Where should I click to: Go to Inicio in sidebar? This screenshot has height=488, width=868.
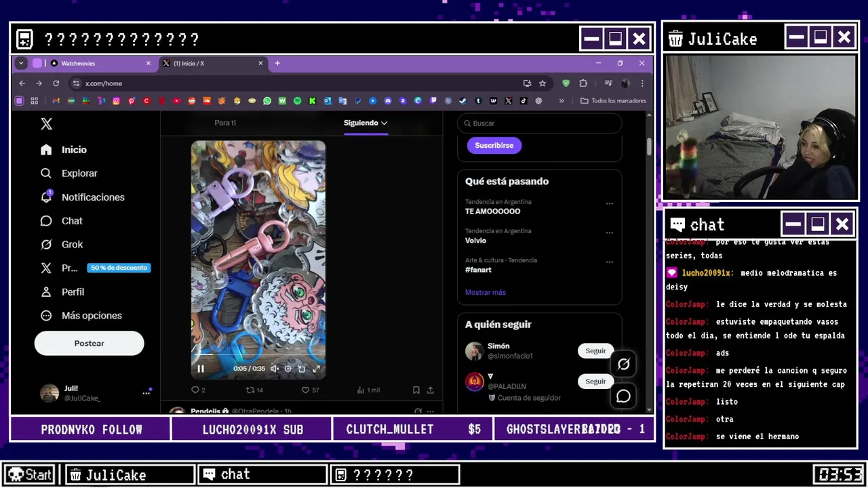click(x=64, y=150)
